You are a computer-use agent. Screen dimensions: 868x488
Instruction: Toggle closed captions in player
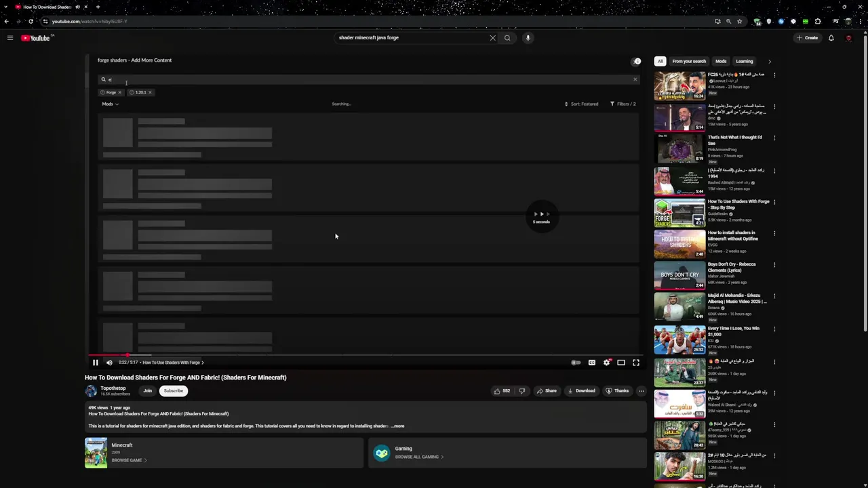[591, 363]
